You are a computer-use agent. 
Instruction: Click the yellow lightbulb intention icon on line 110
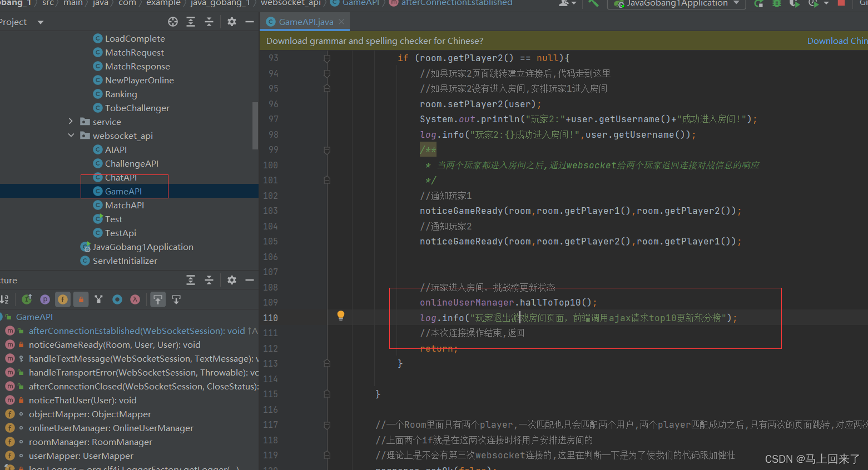click(x=341, y=316)
